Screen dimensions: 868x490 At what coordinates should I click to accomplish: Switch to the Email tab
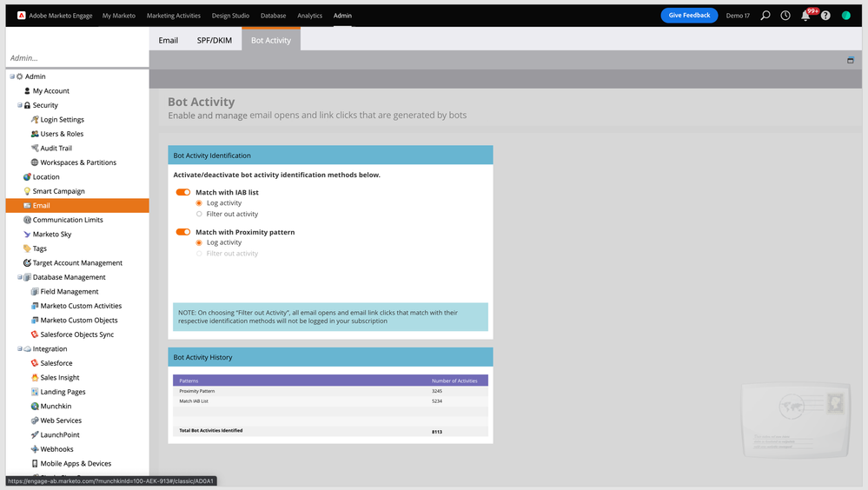(169, 41)
